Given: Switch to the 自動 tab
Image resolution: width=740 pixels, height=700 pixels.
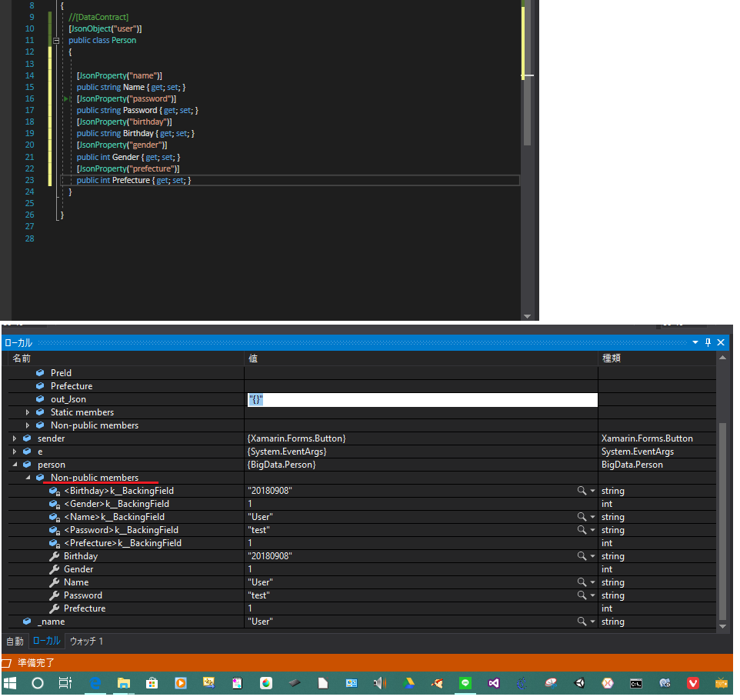Looking at the screenshot, I should tap(15, 640).
